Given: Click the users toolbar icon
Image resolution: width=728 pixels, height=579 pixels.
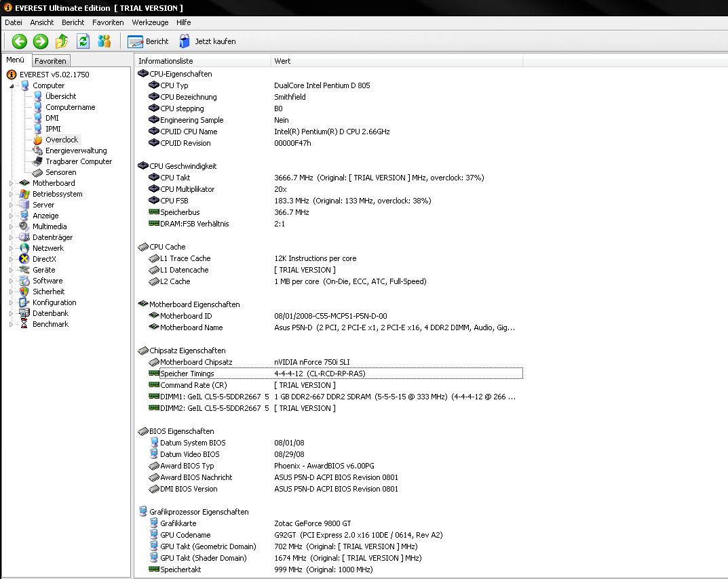Looking at the screenshot, I should coord(104,41).
